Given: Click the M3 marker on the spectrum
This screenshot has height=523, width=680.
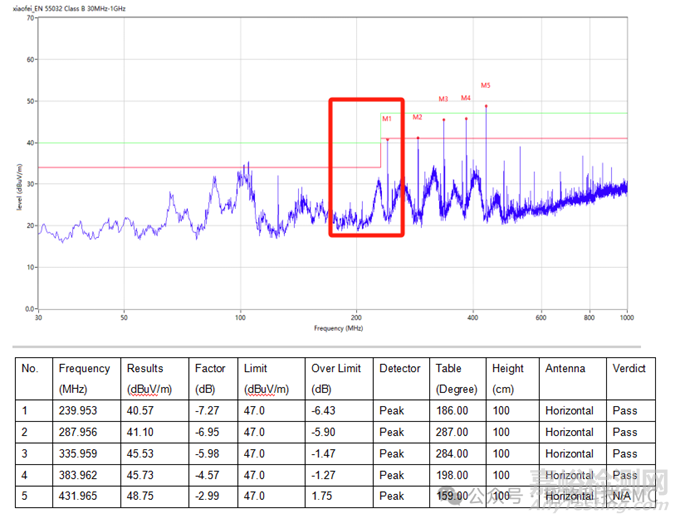Looking at the screenshot, I should click(x=443, y=99).
